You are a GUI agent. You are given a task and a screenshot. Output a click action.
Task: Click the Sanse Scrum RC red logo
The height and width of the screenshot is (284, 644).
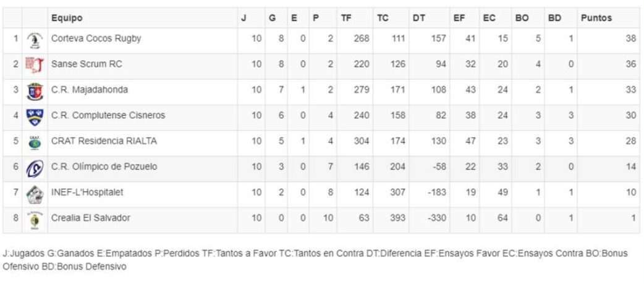[x=35, y=66]
